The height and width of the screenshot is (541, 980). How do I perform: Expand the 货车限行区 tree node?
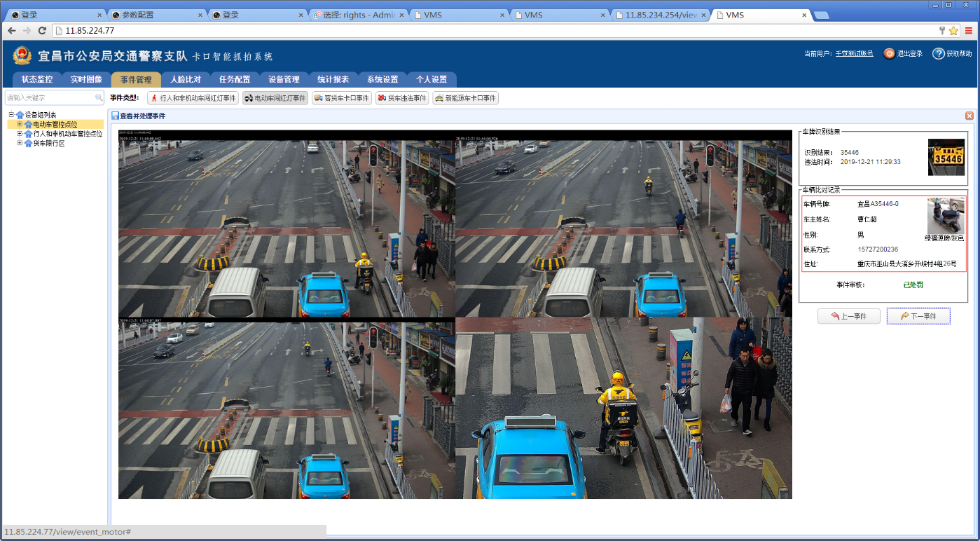click(20, 143)
